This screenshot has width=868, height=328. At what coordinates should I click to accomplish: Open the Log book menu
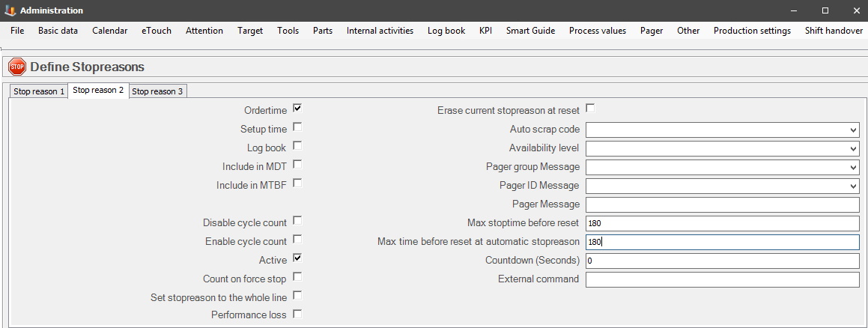(x=446, y=31)
